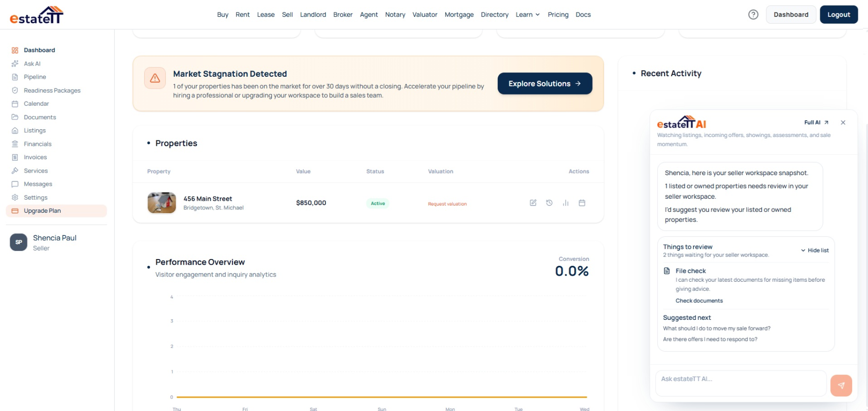
Task: Open the Docs navigation item
Action: coord(583,14)
